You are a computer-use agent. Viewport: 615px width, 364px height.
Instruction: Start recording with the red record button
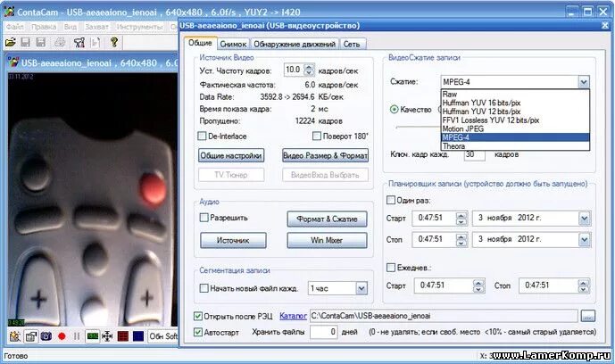(x=62, y=336)
